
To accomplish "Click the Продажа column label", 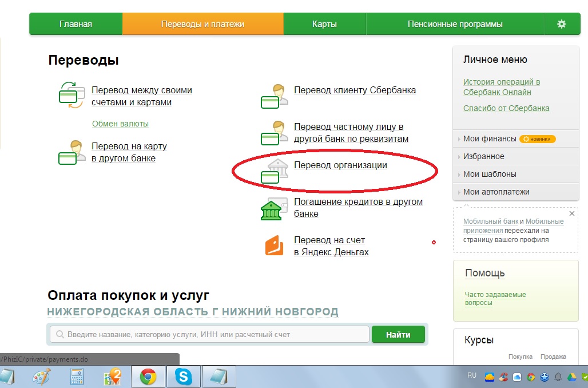I will (553, 357).
